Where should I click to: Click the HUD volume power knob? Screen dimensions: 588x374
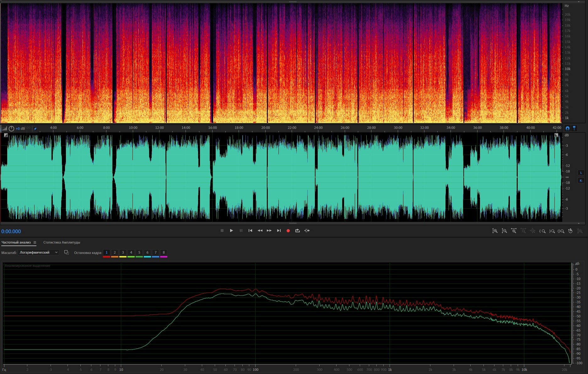click(11, 129)
